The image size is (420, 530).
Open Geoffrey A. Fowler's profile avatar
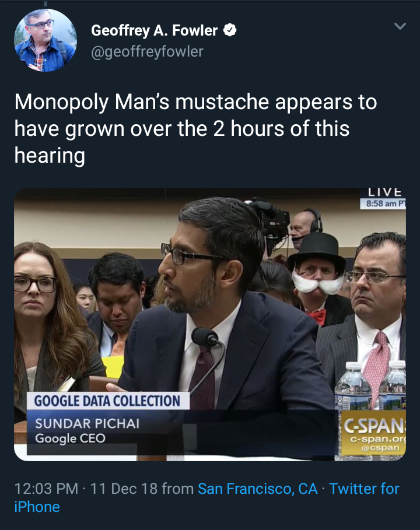point(45,40)
